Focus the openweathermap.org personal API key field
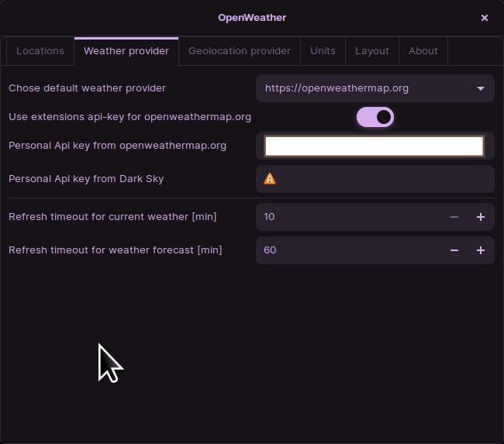This screenshot has width=504, height=444. [375, 146]
